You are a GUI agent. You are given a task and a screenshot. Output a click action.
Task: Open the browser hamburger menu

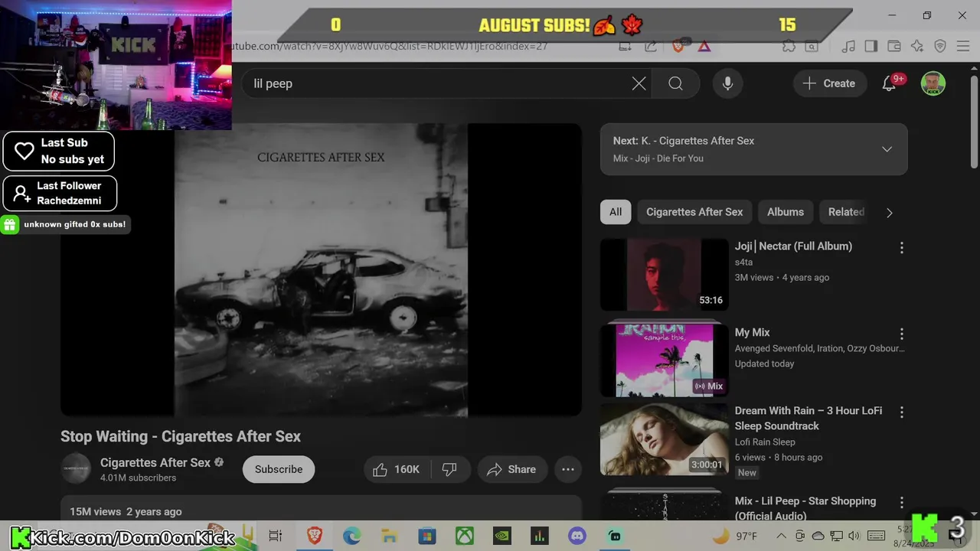click(963, 46)
